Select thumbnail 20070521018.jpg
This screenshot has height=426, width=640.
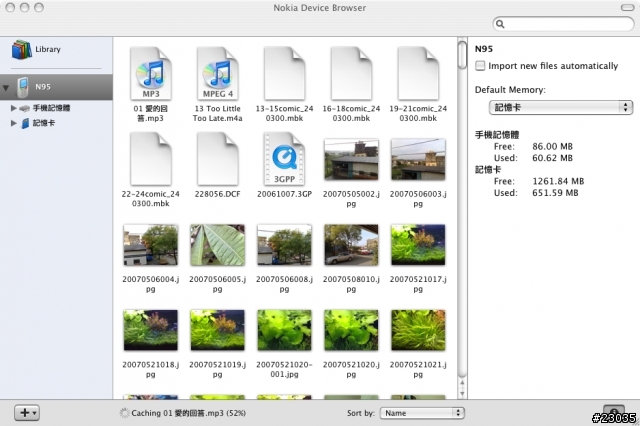click(151, 330)
